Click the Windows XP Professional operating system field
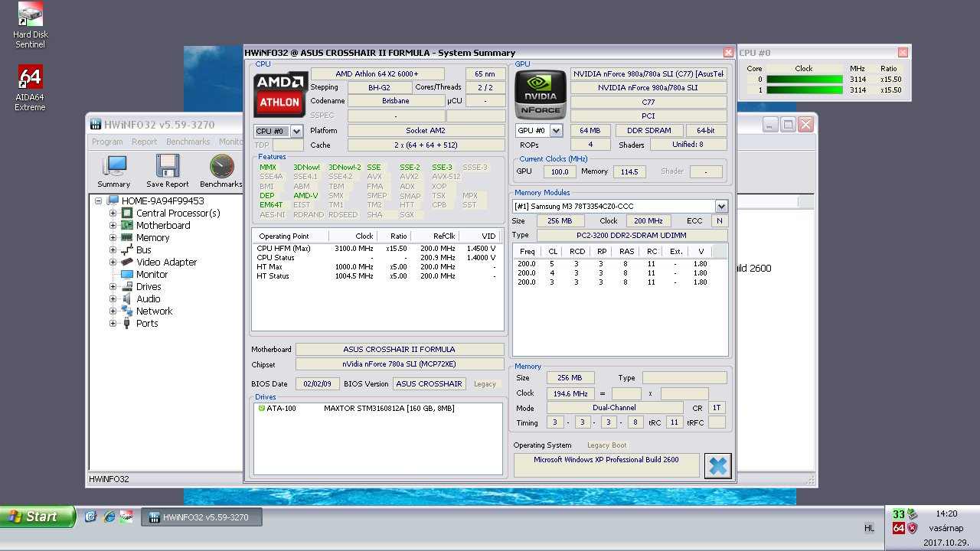 606,465
